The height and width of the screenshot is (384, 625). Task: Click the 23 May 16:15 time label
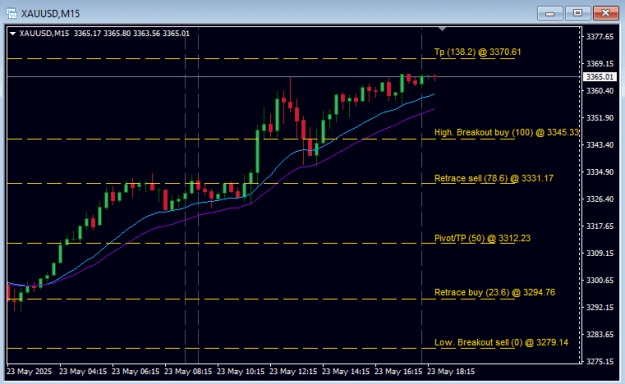(399, 371)
